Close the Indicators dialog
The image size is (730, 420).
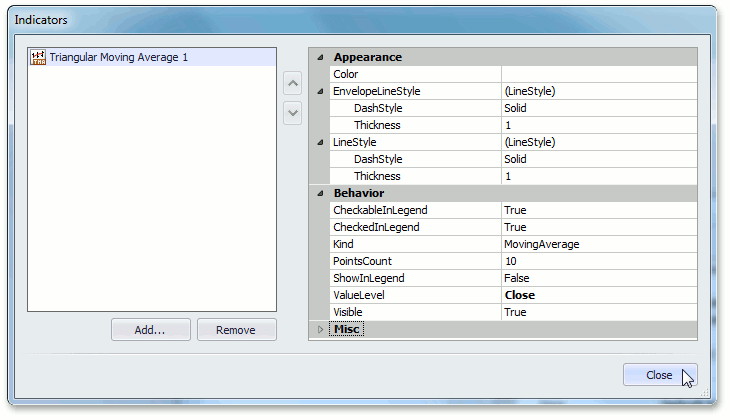660,375
